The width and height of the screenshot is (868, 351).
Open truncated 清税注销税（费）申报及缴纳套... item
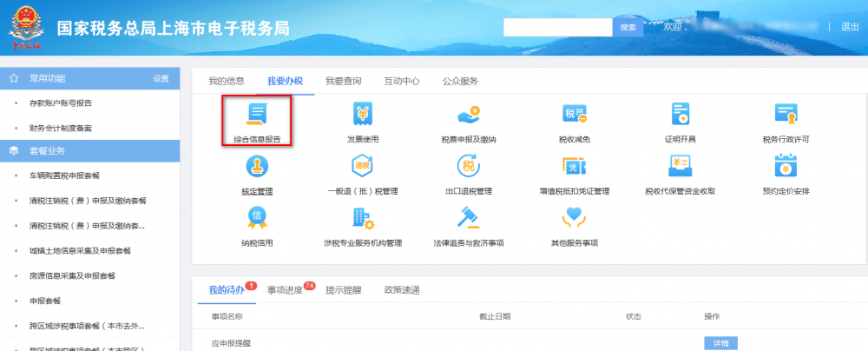[x=88, y=226]
